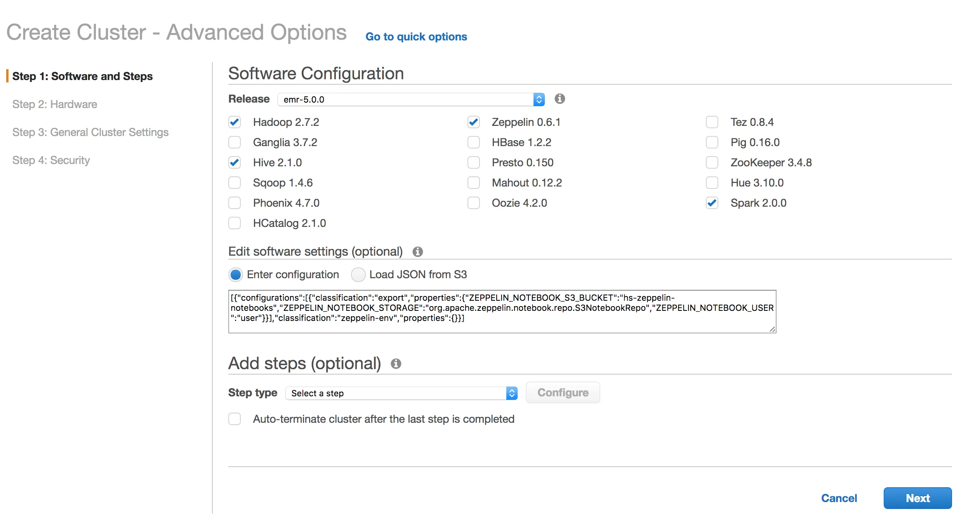Enable the Ganglia 3.7.2 checkbox
Image resolution: width=980 pixels, height=523 pixels.
click(x=235, y=142)
